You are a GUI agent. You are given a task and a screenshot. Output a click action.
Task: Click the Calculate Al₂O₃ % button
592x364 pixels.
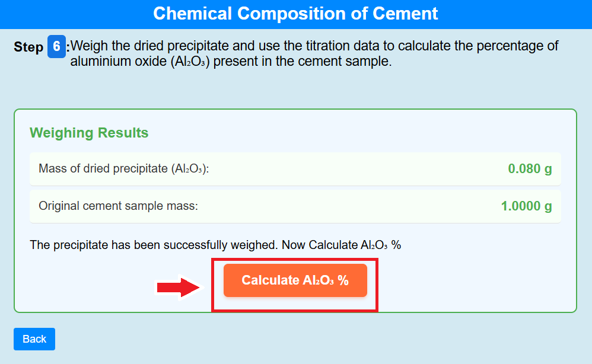point(295,280)
